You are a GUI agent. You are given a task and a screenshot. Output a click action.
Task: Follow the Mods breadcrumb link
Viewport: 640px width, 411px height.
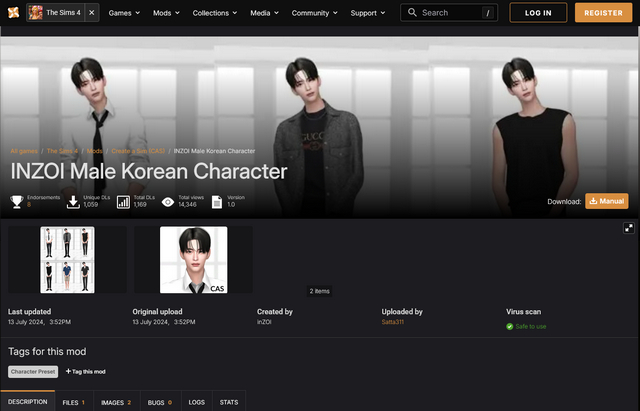94,151
